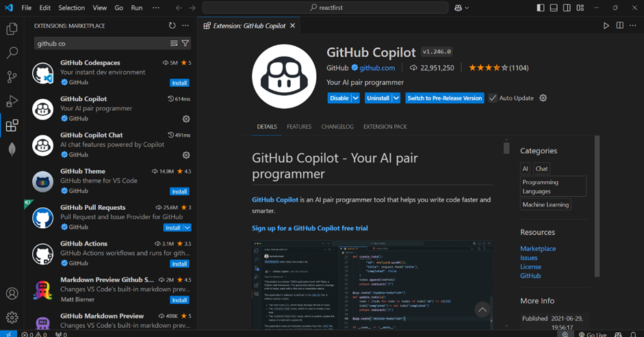This screenshot has height=337, width=644.
Task: Open GitHub Pull Requests Install dropdown arrow
Action: tap(188, 228)
